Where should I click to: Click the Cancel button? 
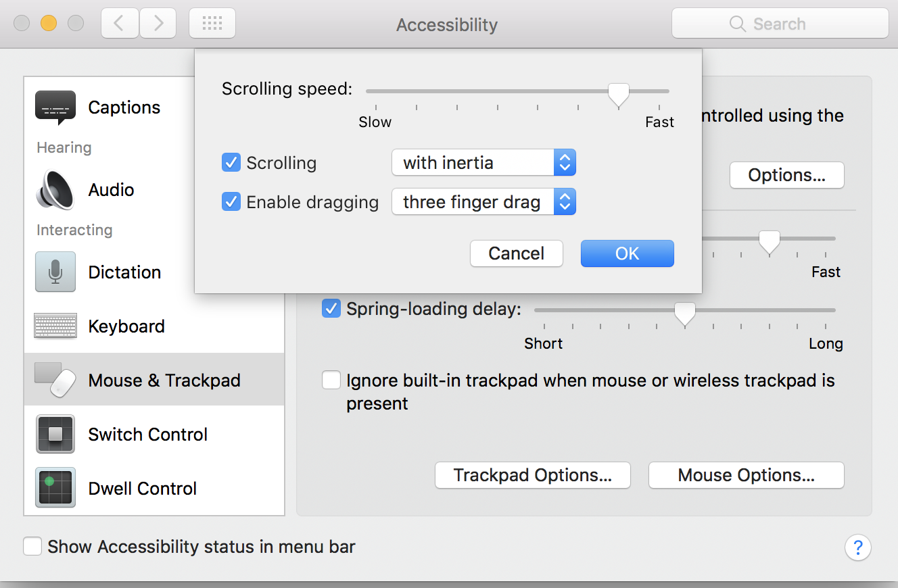(x=517, y=253)
